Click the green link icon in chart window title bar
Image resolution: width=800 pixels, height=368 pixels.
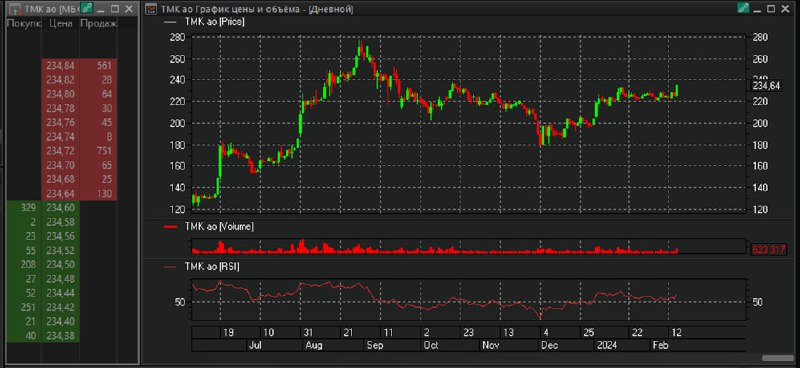click(x=743, y=9)
